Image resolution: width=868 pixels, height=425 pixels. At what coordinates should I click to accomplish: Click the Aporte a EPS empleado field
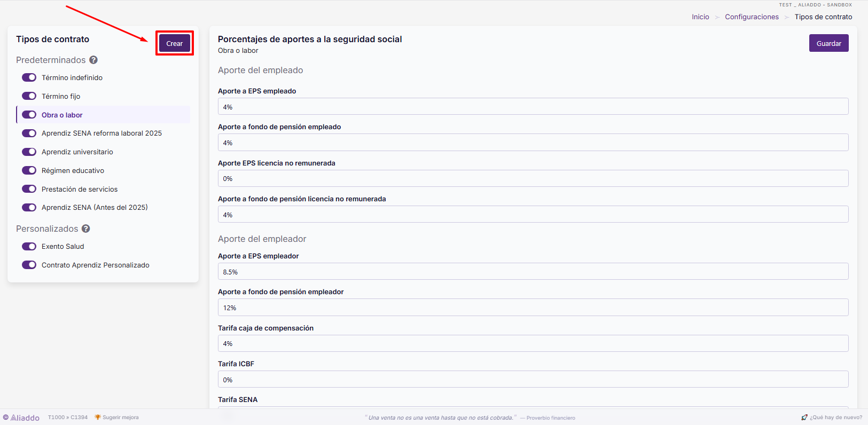coord(533,106)
